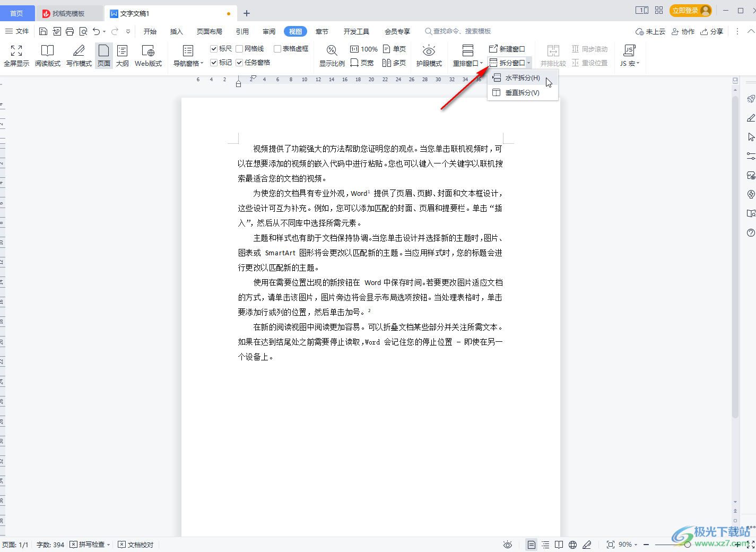Enable Eye Protection mode
The width and height of the screenshot is (756, 552).
(429, 56)
